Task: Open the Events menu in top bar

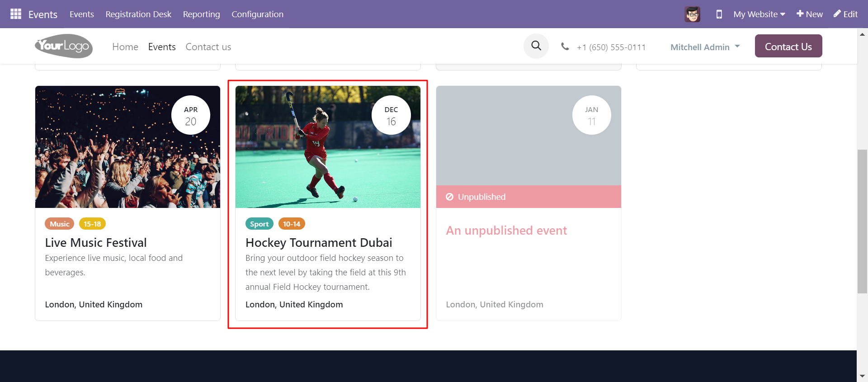Action: point(82,14)
